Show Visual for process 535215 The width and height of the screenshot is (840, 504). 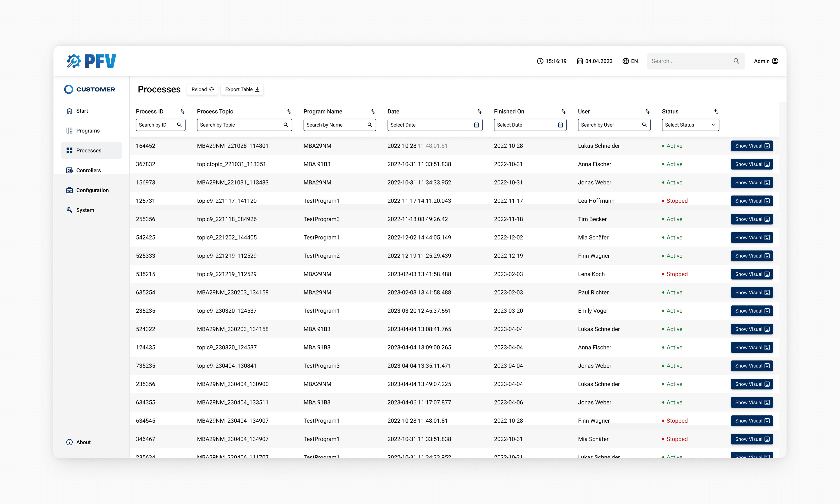click(x=752, y=274)
